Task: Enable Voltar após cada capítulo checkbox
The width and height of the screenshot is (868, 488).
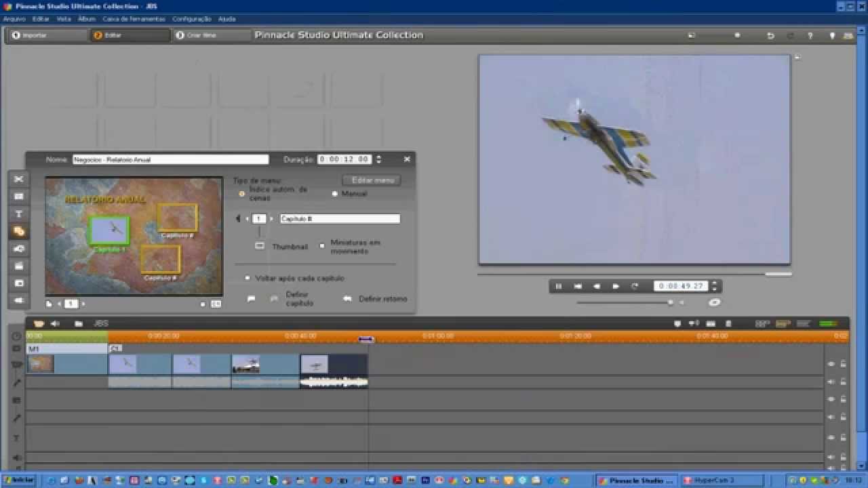Action: [247, 278]
